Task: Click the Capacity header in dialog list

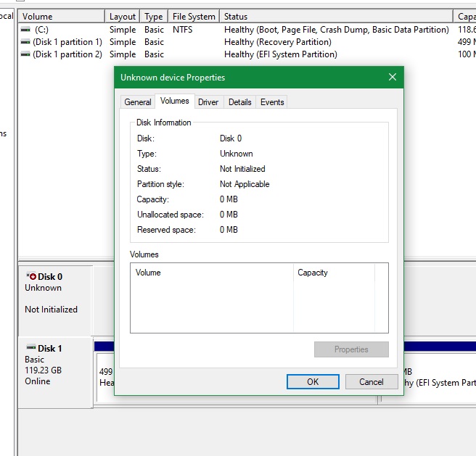Action: click(334, 273)
